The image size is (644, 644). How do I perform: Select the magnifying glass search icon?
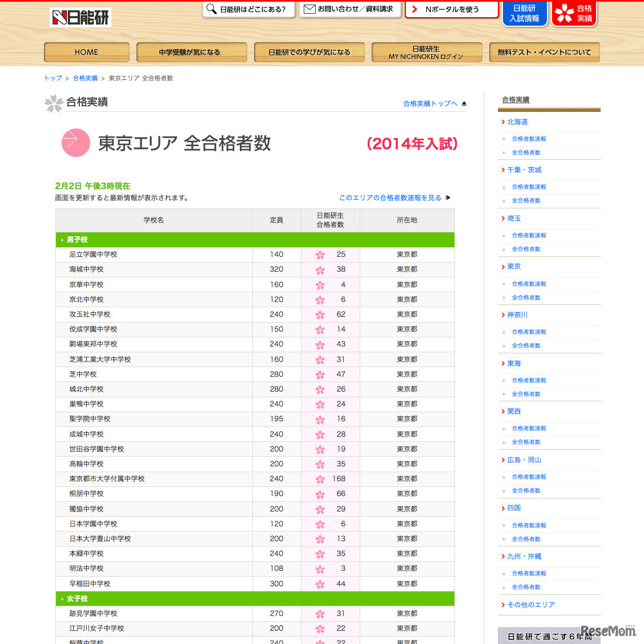point(212,10)
